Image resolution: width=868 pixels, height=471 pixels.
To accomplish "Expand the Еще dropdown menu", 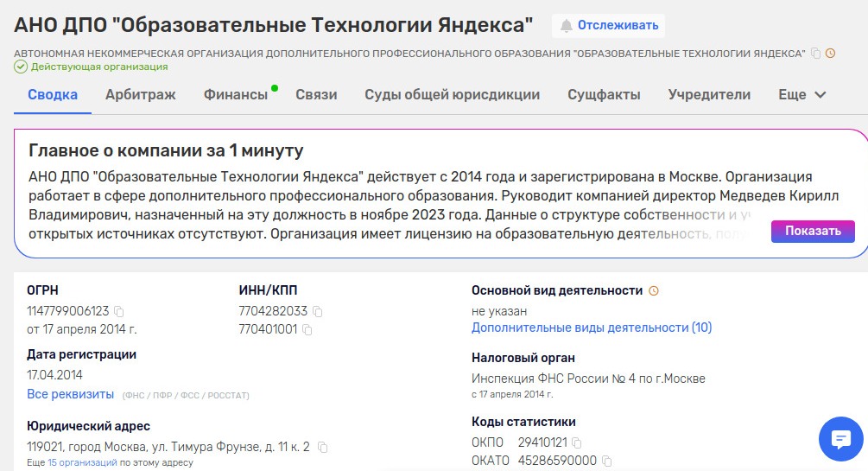I will [802, 95].
